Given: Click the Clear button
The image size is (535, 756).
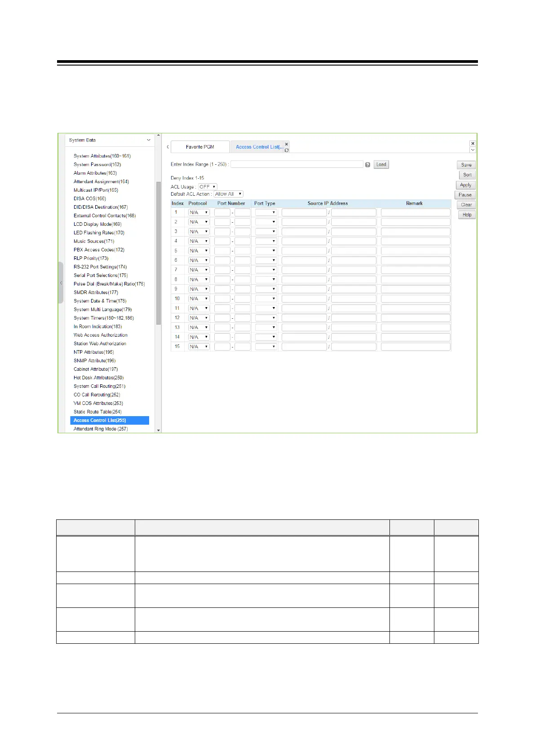Looking at the screenshot, I should [466, 205].
